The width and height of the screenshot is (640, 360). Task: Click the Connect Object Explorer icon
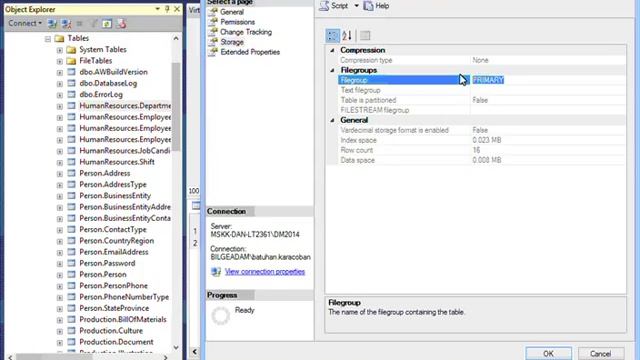pos(52,24)
